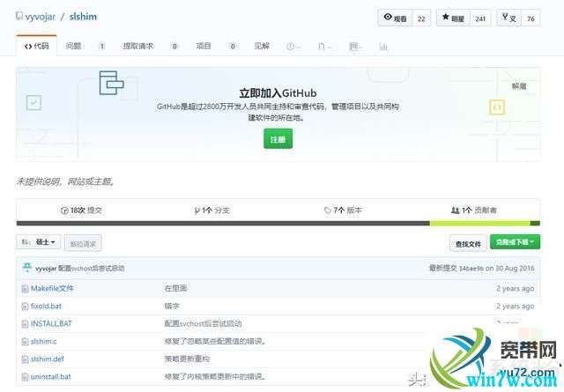This screenshot has height=392, width=564.
Task: Open the stargazers count 241
Action: click(480, 18)
